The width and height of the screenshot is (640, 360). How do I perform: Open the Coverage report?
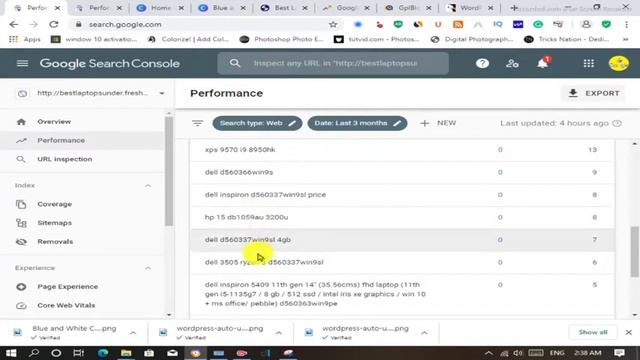(x=54, y=204)
